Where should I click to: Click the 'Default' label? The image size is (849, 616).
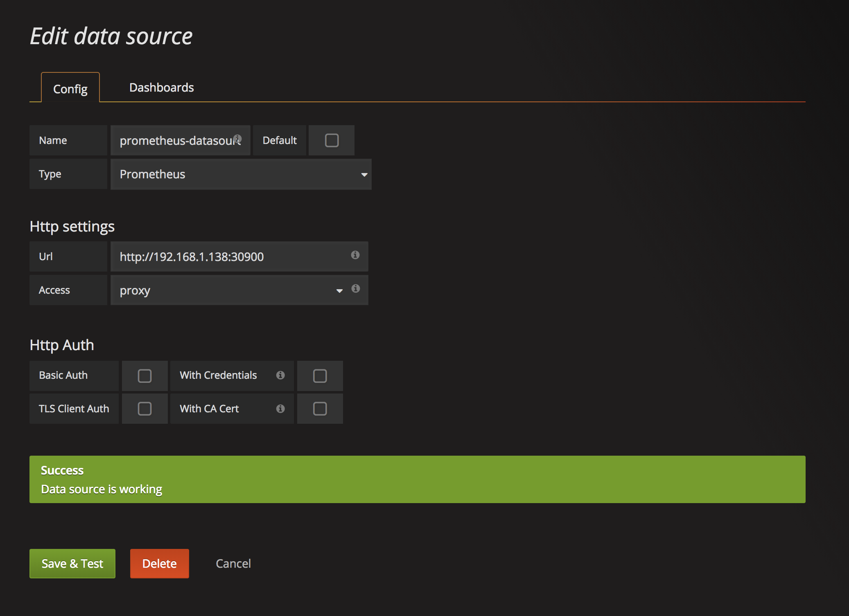(280, 140)
